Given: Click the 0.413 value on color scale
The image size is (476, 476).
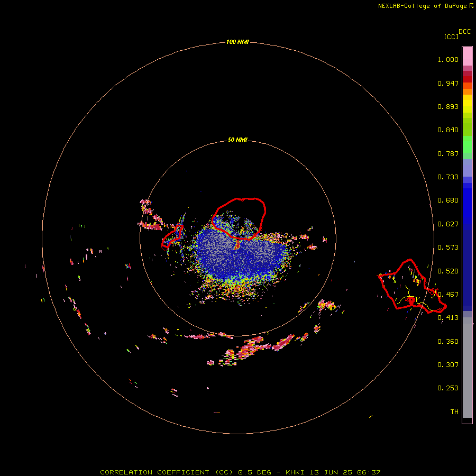Looking at the screenshot, I should (448, 318).
